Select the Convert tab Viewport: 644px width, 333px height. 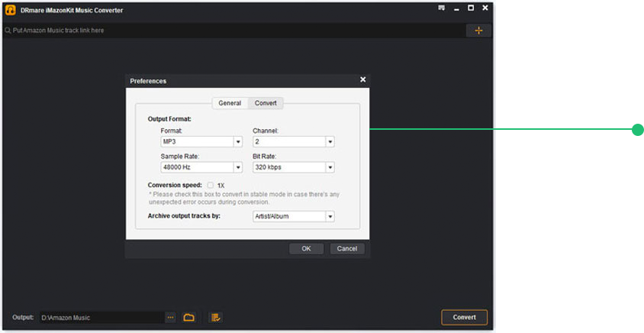[266, 103]
